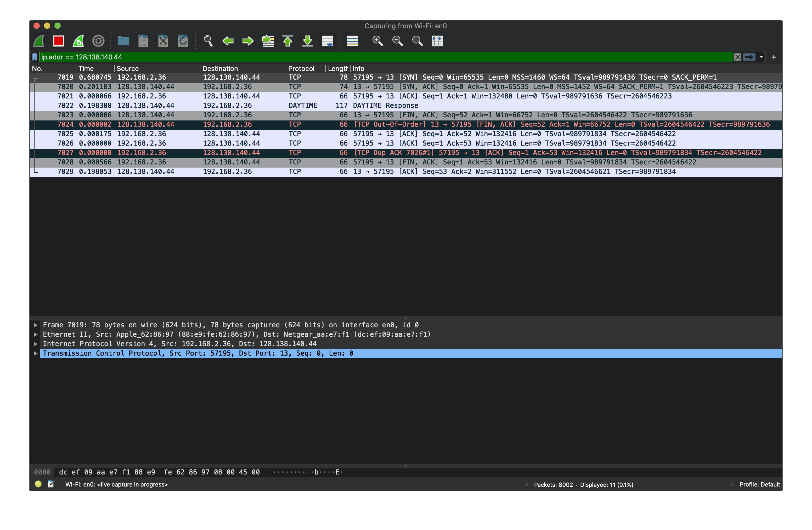Expand the Transmission Control Protocol section
The image size is (812, 530).
35,353
